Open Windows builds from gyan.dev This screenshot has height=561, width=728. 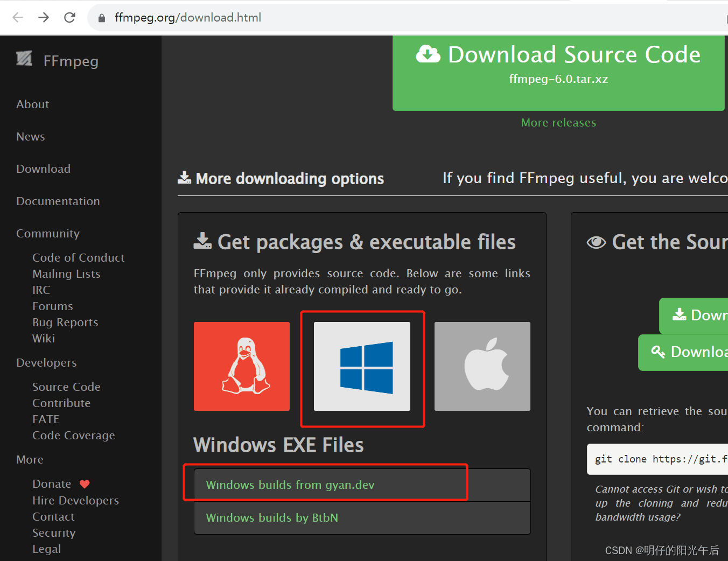[362, 485]
